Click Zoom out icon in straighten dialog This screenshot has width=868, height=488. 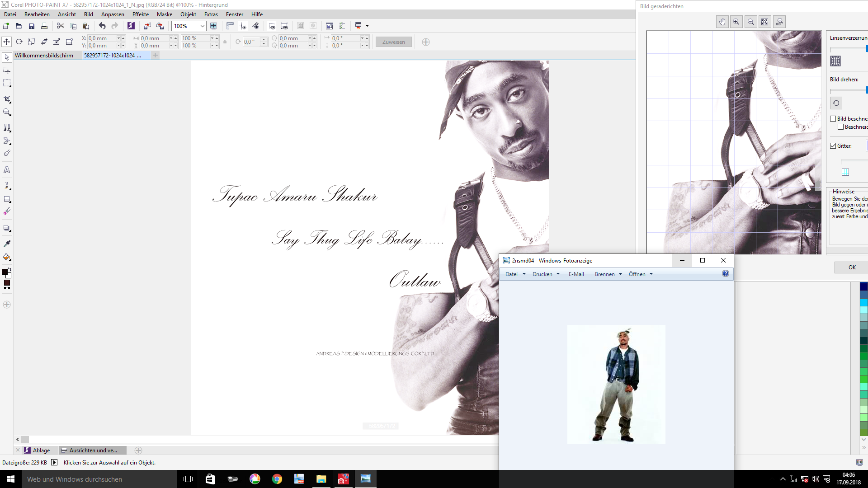[x=751, y=22]
